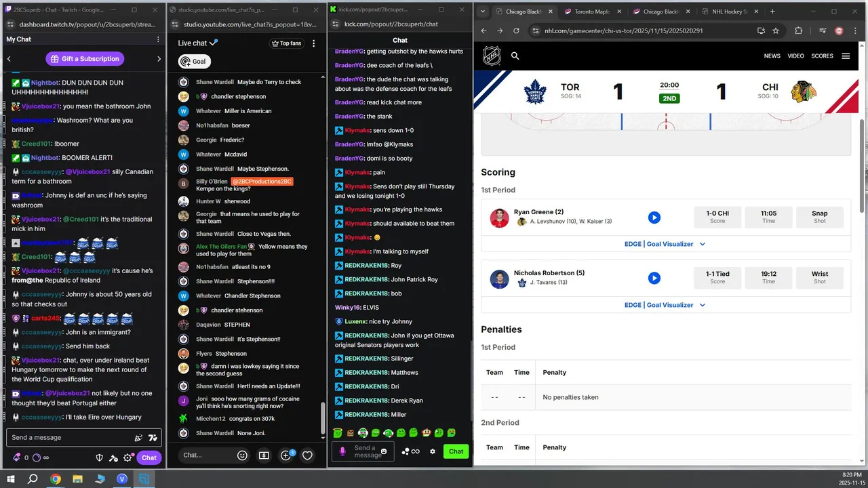Click the @2BCProductions2BC mention in YouTube chat
868x488 pixels.
point(262,182)
